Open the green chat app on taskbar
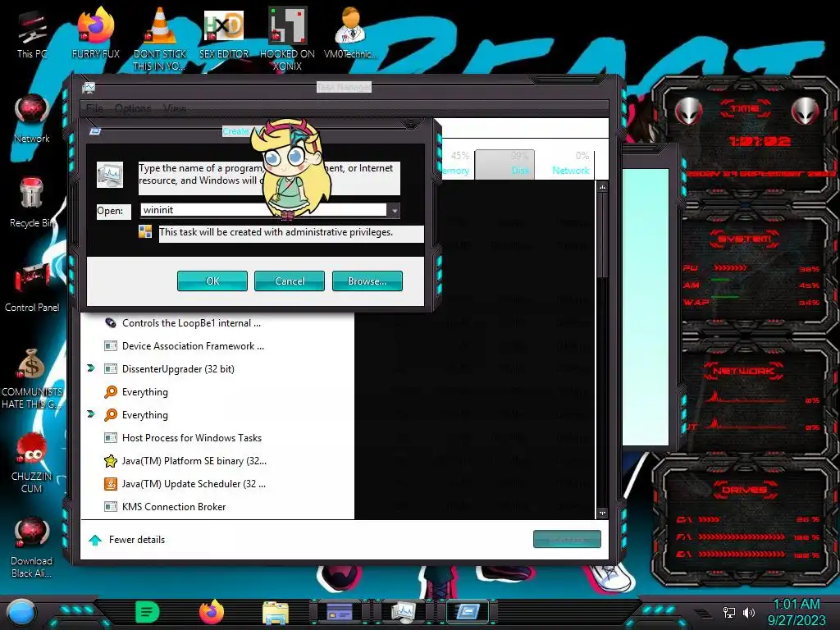Image resolution: width=840 pixels, height=630 pixels. pyautogui.click(x=148, y=612)
